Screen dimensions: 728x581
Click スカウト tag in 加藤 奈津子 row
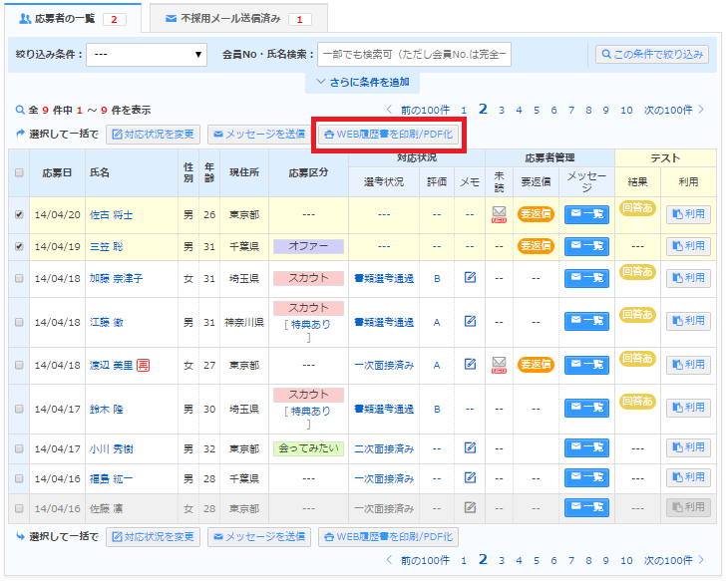[x=308, y=278]
